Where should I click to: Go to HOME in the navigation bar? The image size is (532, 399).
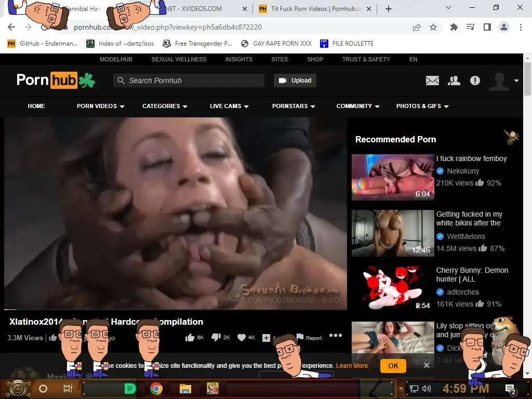coord(36,106)
